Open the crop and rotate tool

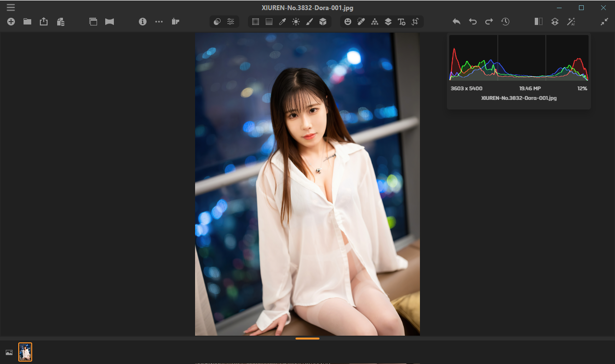pyautogui.click(x=415, y=22)
